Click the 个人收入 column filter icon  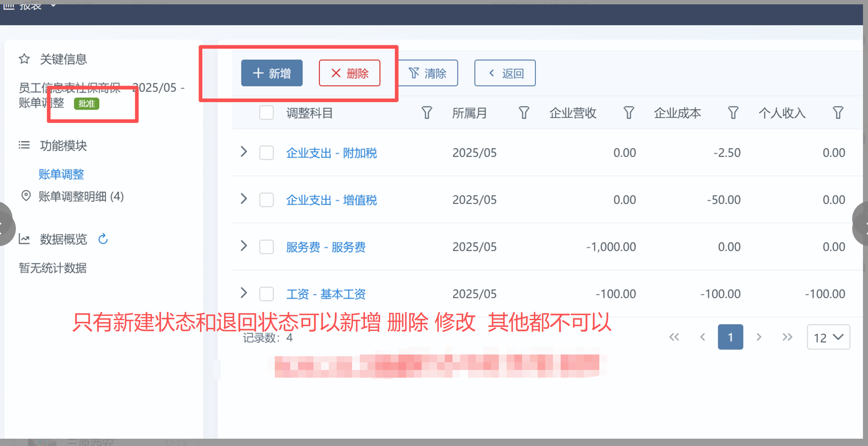[838, 113]
